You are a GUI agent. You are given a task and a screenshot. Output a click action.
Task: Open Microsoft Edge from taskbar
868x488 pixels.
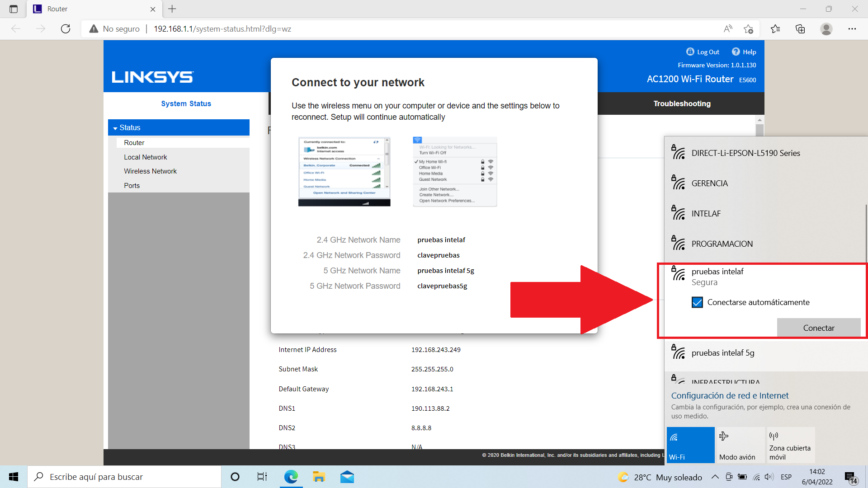291,477
